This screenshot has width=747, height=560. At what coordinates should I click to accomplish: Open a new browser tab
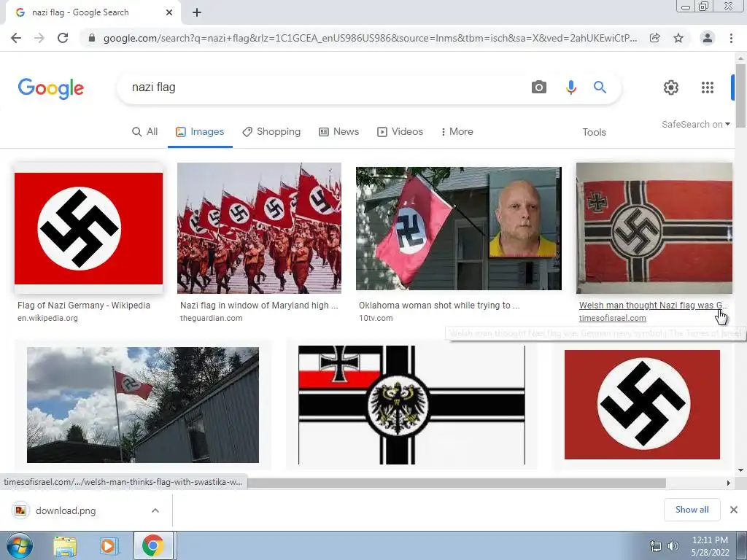(x=197, y=12)
